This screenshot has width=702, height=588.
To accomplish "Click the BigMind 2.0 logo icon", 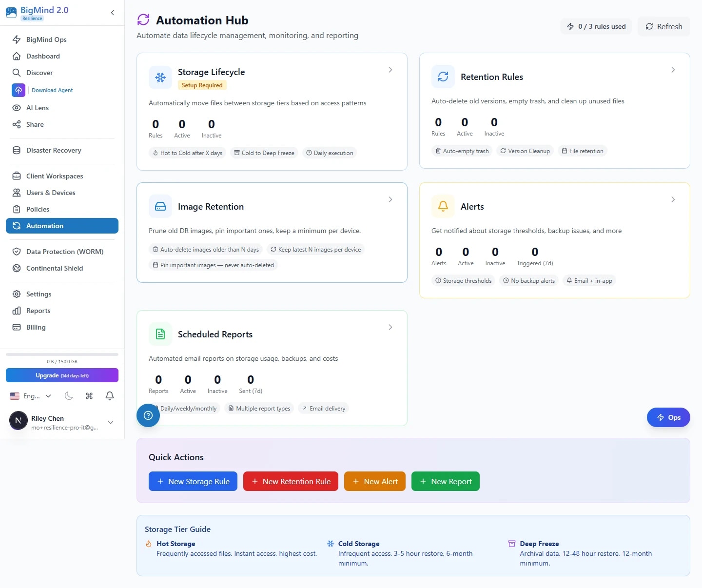I will [x=11, y=13].
